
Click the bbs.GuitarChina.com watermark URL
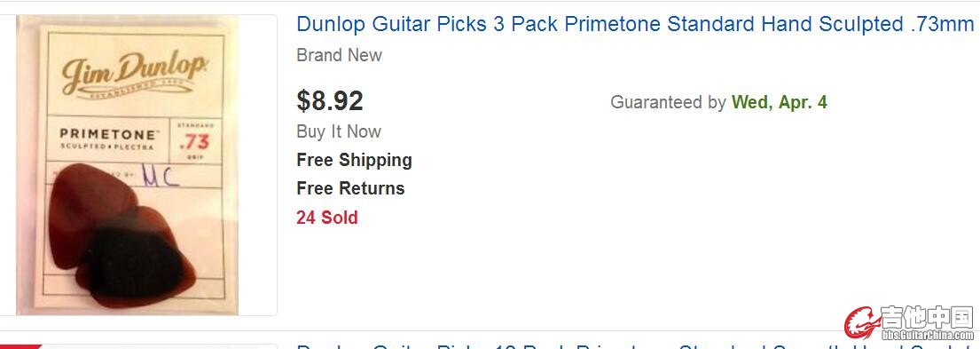928,336
